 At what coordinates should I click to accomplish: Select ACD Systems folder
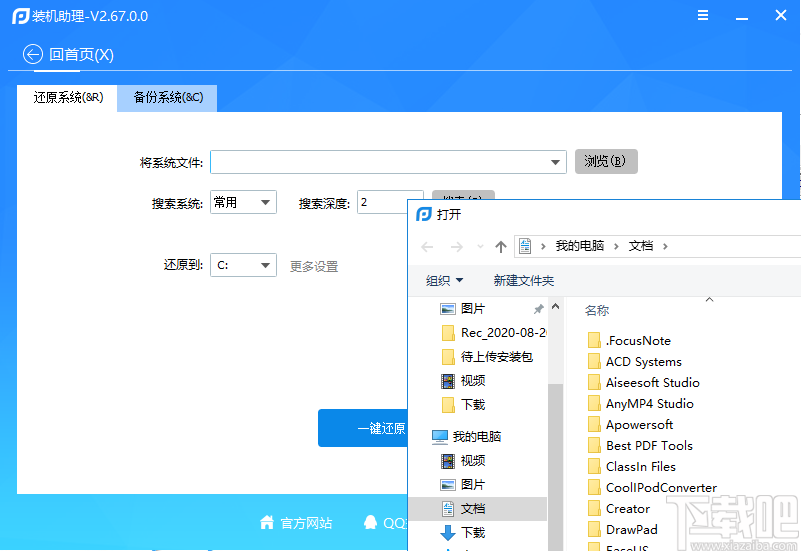coord(634,362)
